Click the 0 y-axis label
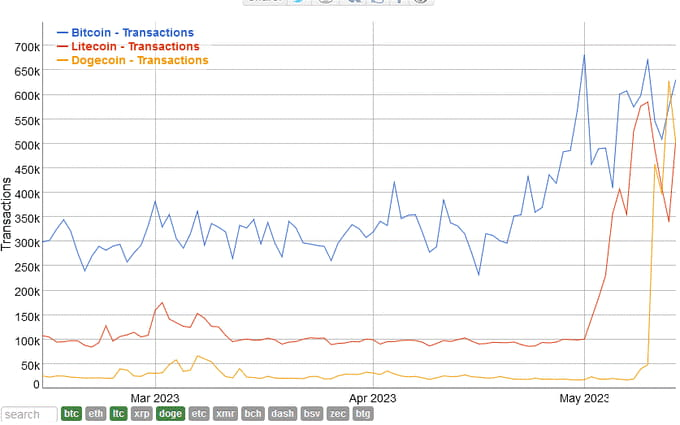Screen dimensions: 680x425 pos(36,384)
